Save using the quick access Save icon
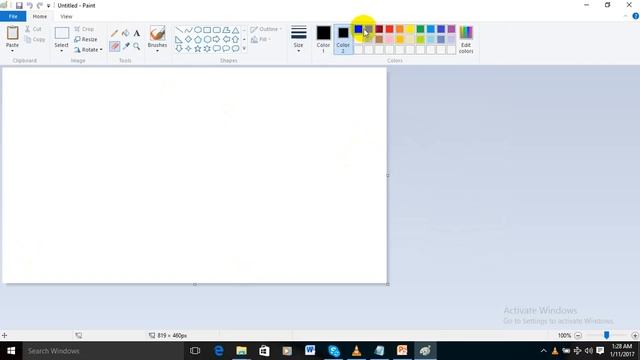This screenshot has height=360, width=640. tap(19, 6)
